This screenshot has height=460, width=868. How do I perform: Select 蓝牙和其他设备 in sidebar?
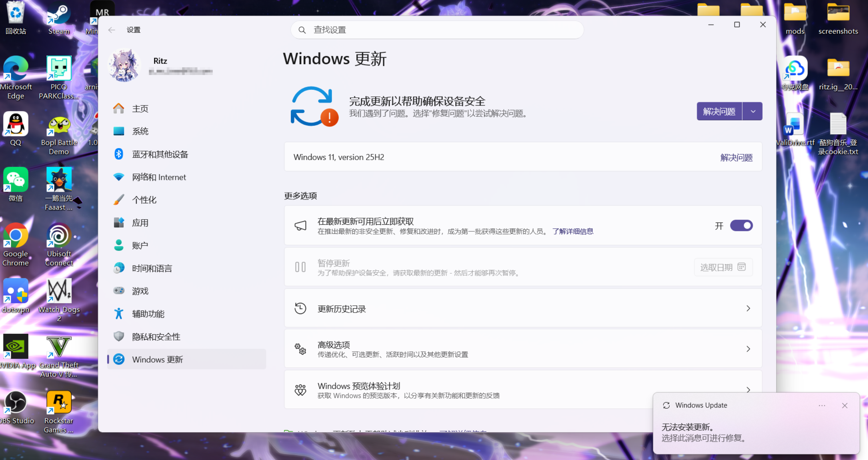pyautogui.click(x=186, y=154)
